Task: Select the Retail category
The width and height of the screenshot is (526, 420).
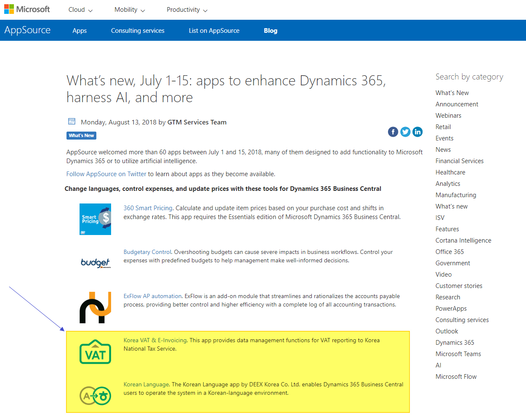Action: 443,127
